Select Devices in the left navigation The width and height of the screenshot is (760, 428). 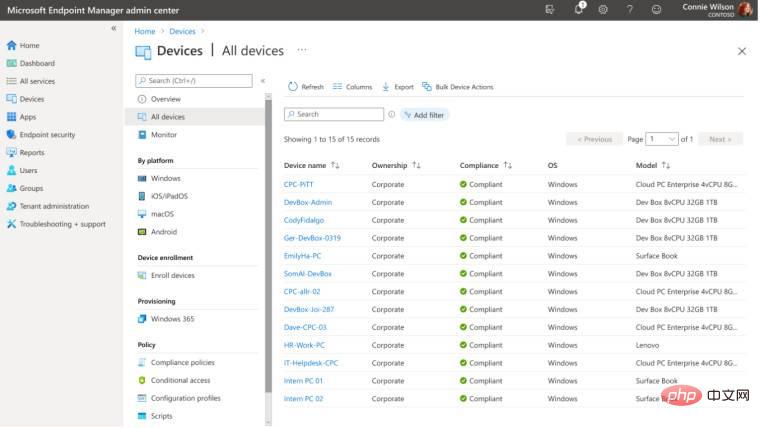coord(32,99)
